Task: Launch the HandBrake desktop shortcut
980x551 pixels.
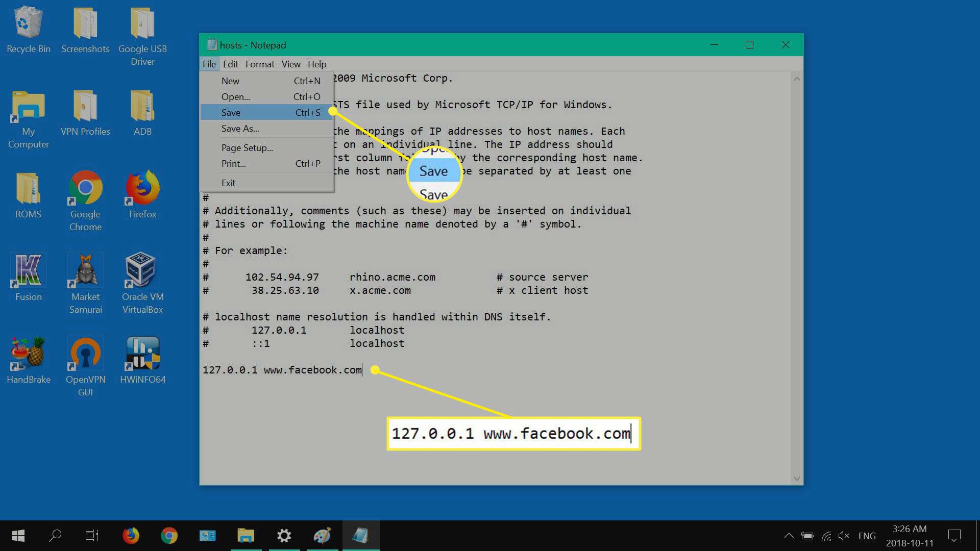Action: 28,360
